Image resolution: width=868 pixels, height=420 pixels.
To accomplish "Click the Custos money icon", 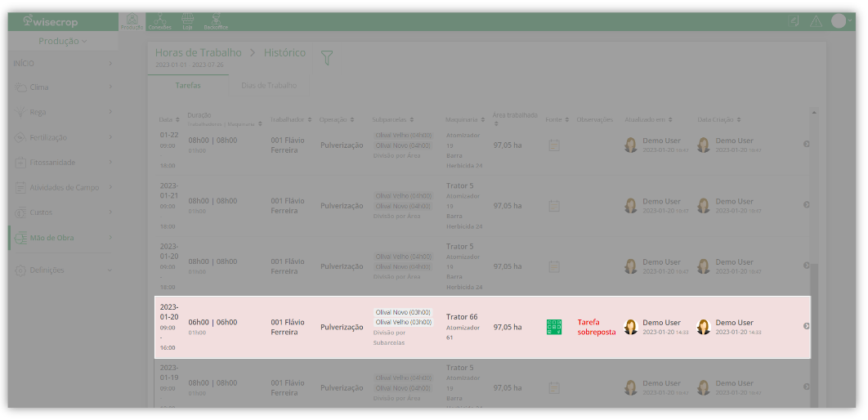I will point(20,212).
